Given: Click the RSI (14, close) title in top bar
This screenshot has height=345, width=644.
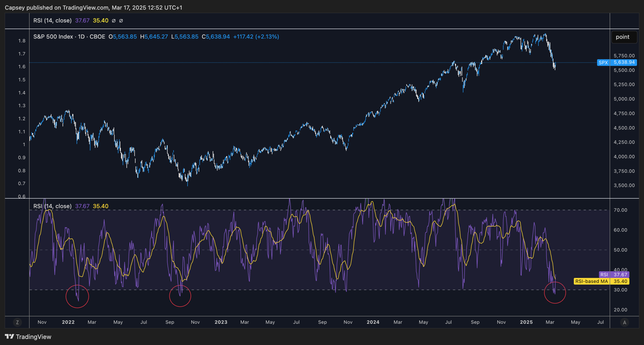Looking at the screenshot, I should coord(52,21).
